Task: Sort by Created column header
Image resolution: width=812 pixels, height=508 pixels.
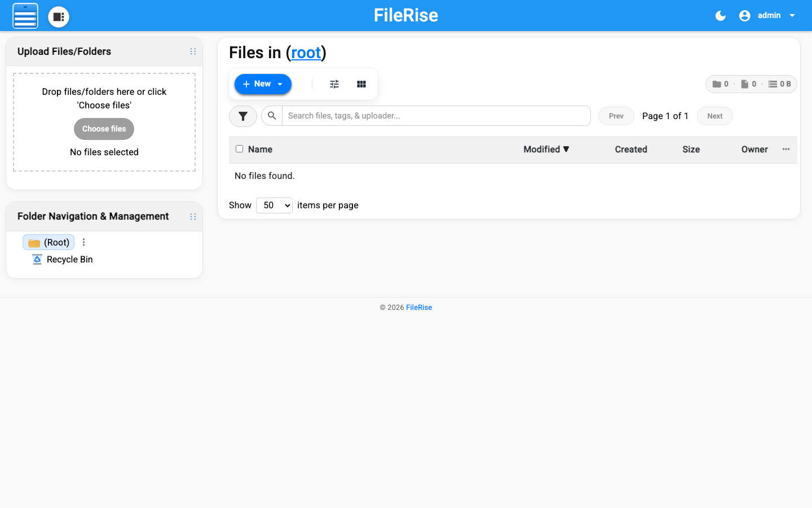Action: [631, 150]
